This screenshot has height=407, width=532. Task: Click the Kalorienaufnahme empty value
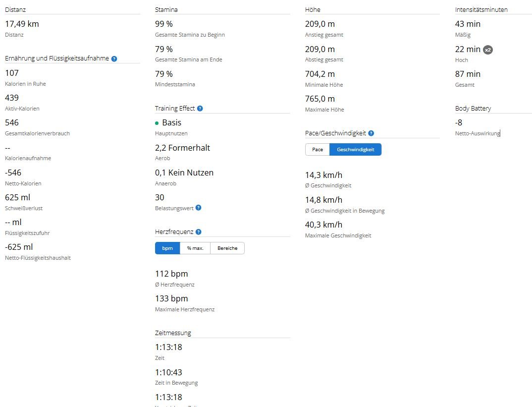pyautogui.click(x=7, y=148)
